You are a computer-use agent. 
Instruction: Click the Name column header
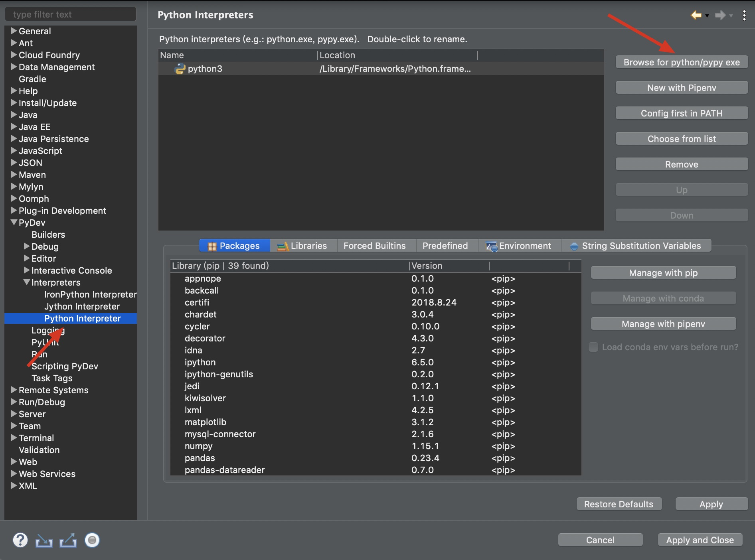click(238, 55)
